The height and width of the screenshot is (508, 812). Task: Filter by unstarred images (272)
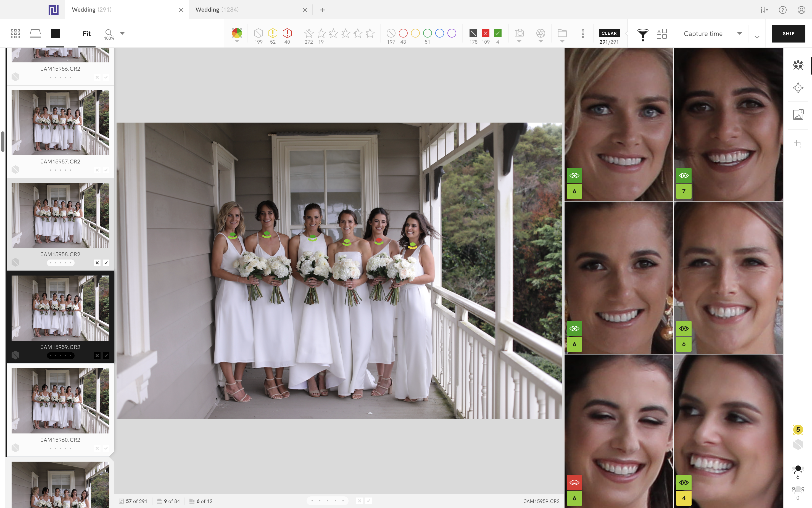(x=309, y=33)
